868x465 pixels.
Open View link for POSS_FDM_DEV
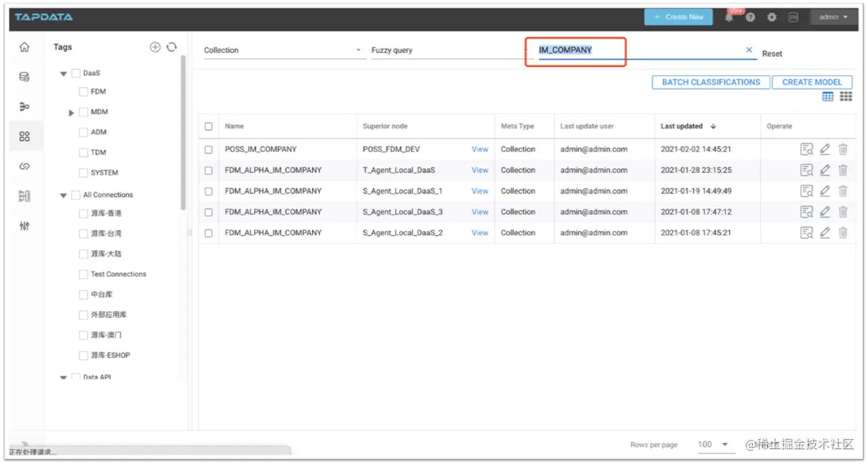pyautogui.click(x=480, y=149)
